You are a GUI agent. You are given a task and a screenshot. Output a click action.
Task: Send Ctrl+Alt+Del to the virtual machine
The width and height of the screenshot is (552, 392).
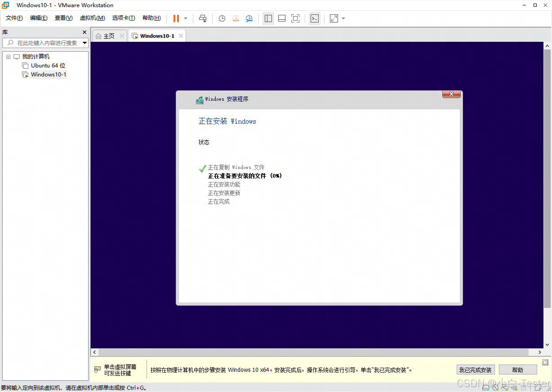[x=203, y=18]
